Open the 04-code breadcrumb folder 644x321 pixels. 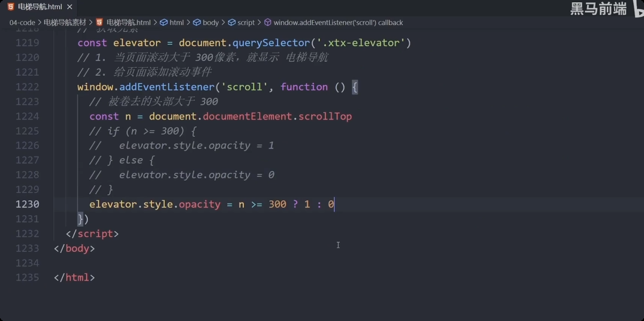(x=22, y=22)
